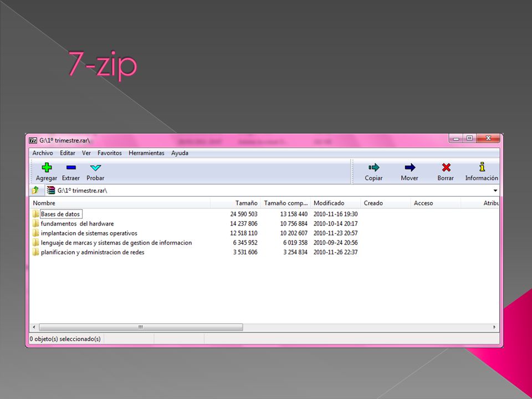Click the size value 6 345 952
This screenshot has height=399, width=532.
coord(245,243)
